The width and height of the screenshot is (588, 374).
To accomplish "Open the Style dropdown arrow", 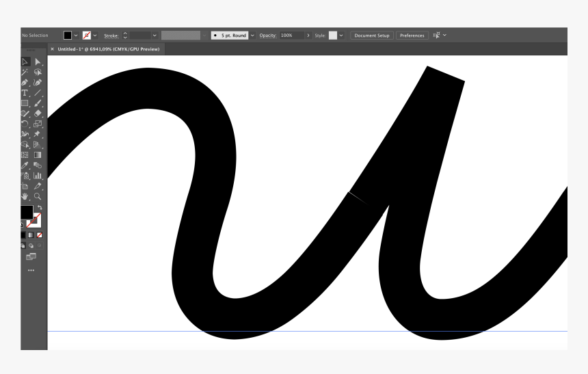I will coord(341,36).
